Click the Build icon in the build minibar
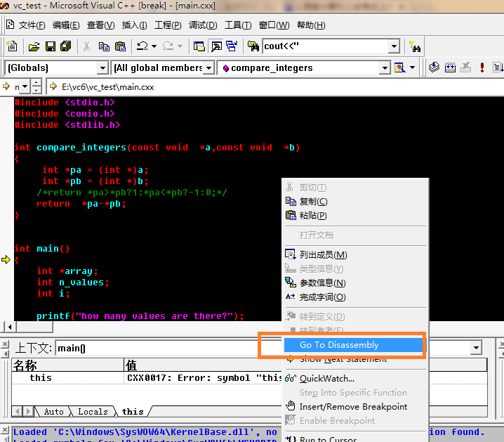The height and width of the screenshot is (442, 504). tap(450, 67)
